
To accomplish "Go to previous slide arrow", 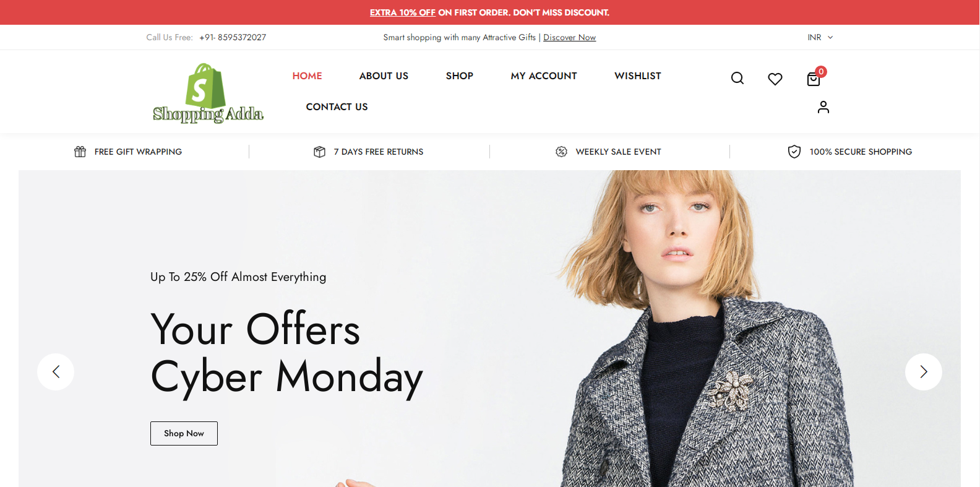I will (56, 371).
